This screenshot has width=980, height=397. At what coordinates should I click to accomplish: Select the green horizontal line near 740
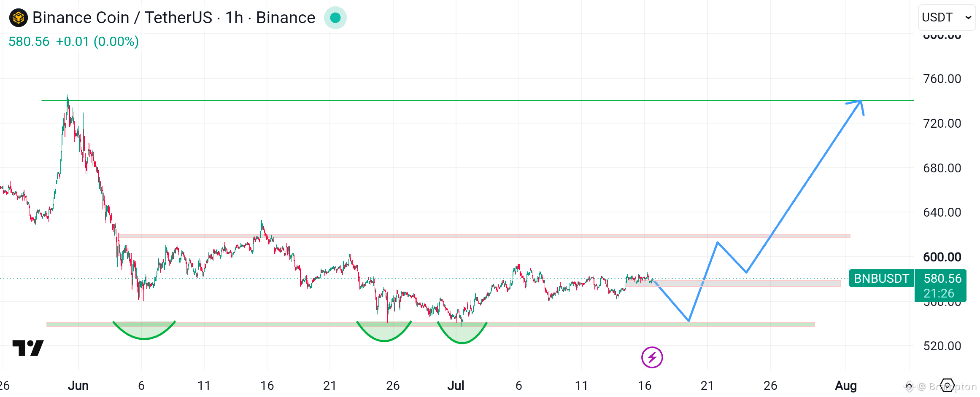[x=478, y=101]
